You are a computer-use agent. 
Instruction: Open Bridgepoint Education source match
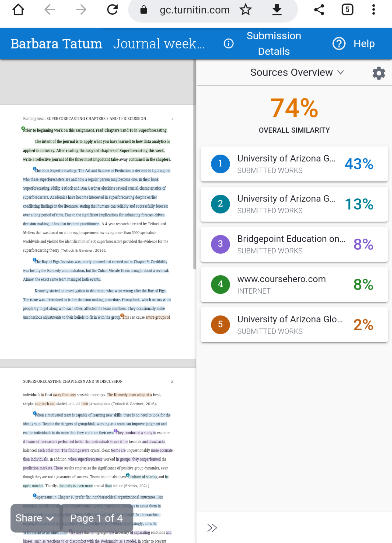[x=294, y=244]
